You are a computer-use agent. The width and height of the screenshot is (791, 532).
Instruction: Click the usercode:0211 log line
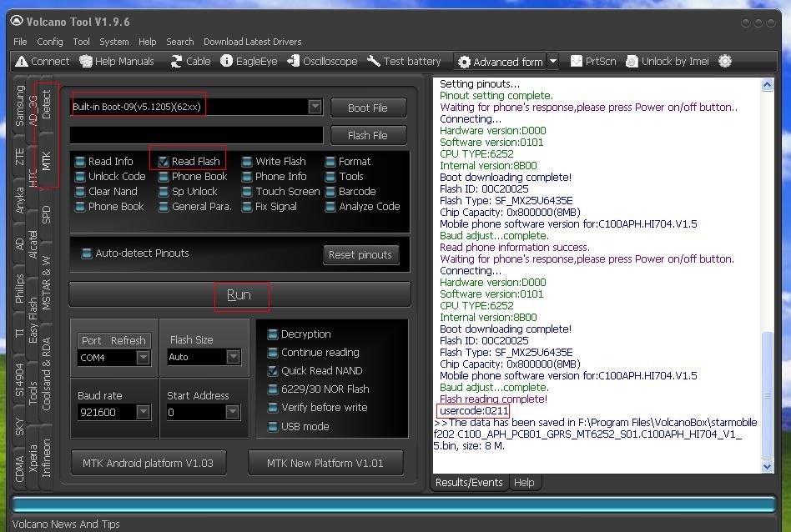pos(474,411)
